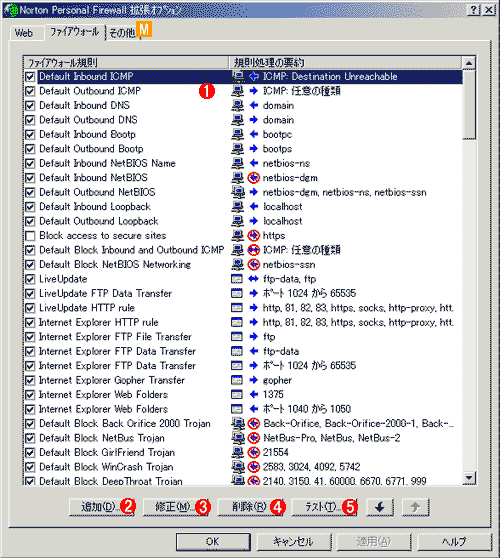The width and height of the screenshot is (500, 558).
Task: Click the rule list scroll up arrow
Action: (469, 63)
